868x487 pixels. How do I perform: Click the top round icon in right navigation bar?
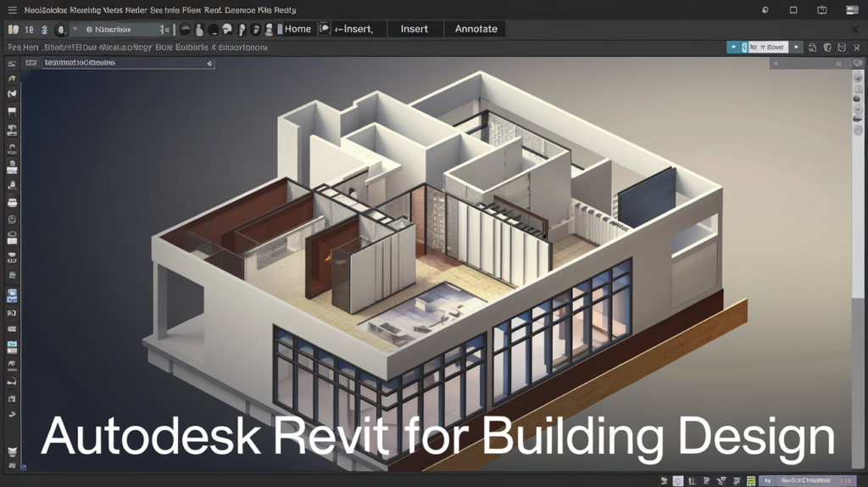coord(857,77)
